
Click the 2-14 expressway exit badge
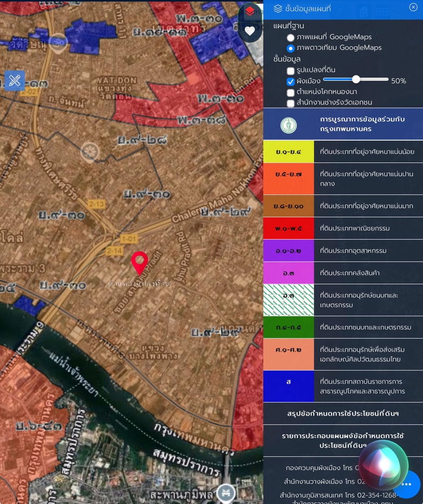pos(114,251)
